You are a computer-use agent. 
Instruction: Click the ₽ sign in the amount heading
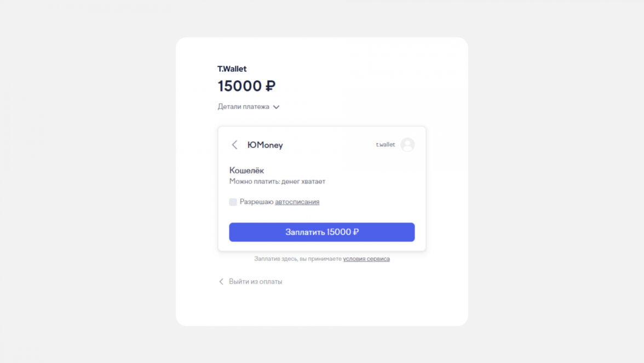(x=271, y=86)
